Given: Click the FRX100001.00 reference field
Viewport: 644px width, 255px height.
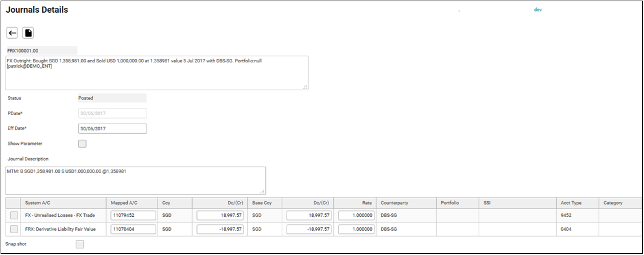Looking at the screenshot, I should point(41,51).
